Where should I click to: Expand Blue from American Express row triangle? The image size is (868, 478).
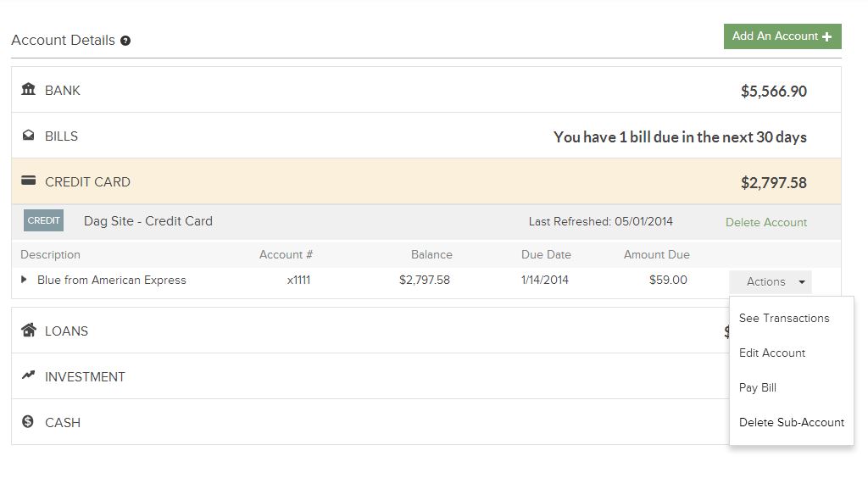coord(24,280)
